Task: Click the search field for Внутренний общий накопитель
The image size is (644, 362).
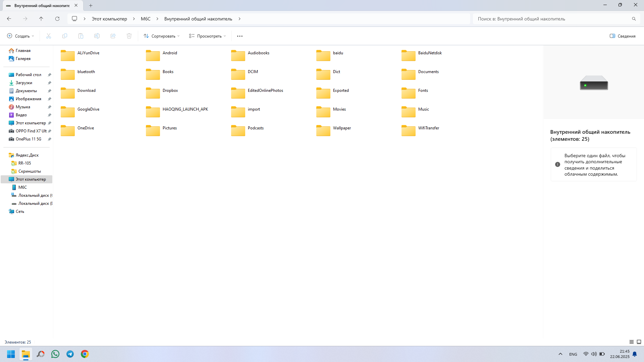Action: 553,19
